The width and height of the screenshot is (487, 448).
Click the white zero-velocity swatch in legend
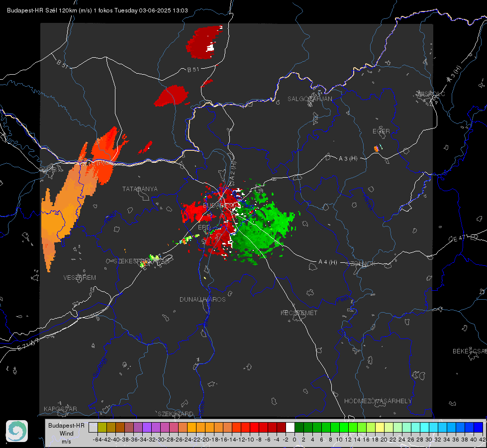(290, 427)
